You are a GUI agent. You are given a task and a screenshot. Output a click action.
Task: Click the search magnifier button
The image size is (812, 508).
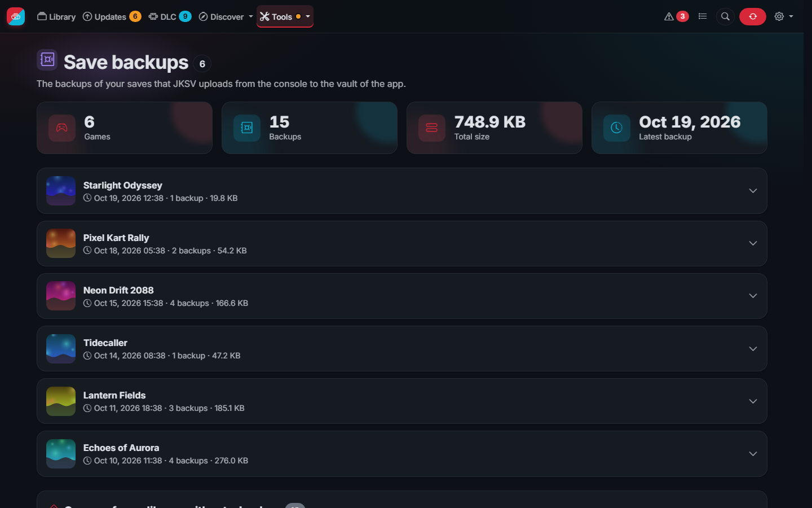click(x=726, y=16)
